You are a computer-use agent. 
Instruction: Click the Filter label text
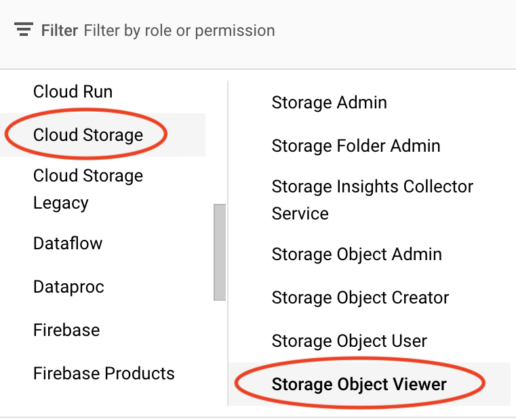click(x=60, y=30)
